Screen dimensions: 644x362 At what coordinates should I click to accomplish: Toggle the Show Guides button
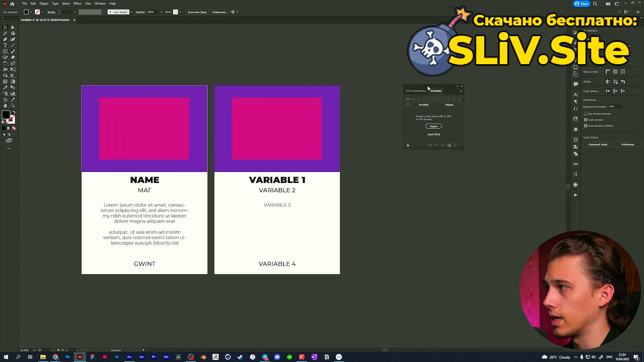click(x=608, y=82)
